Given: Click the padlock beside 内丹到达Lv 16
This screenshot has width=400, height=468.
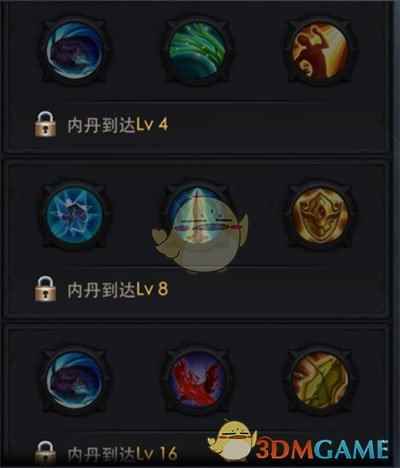Looking at the screenshot, I should (45, 453).
